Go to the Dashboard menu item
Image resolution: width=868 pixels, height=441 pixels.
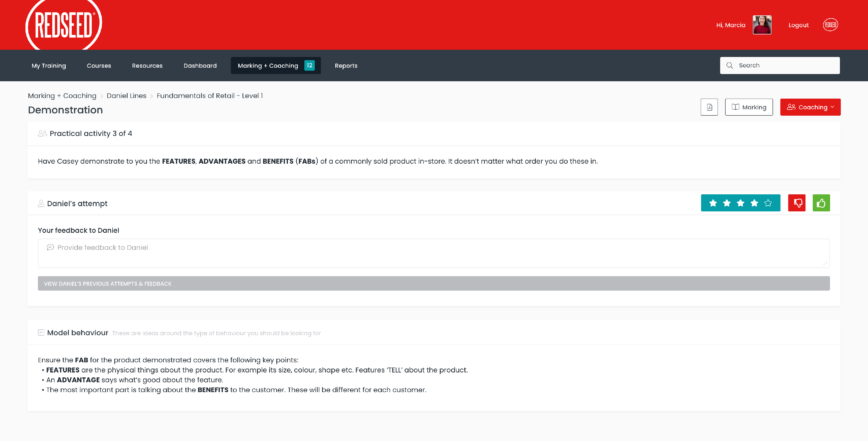[x=200, y=66]
